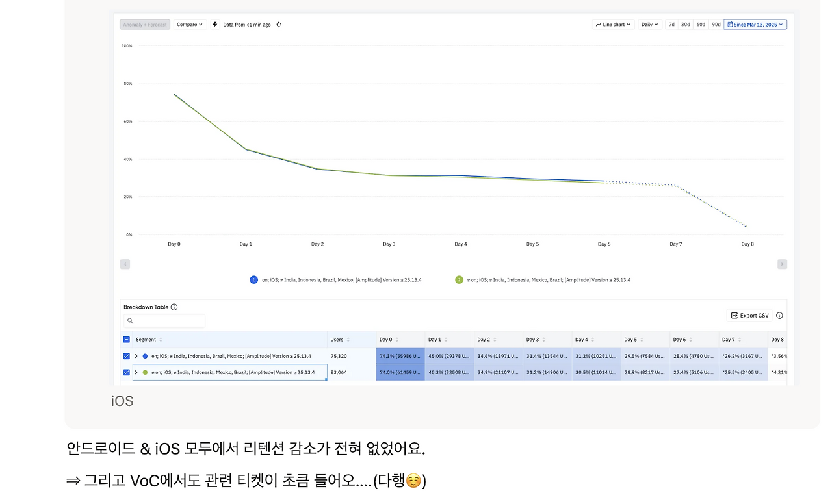Screen dimensions: 832x504
Task: Select the 90d time range
Action: coord(716,24)
